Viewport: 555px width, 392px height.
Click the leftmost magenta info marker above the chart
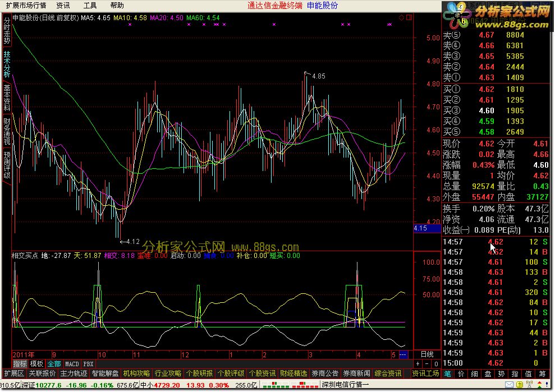pyautogui.click(x=130, y=25)
